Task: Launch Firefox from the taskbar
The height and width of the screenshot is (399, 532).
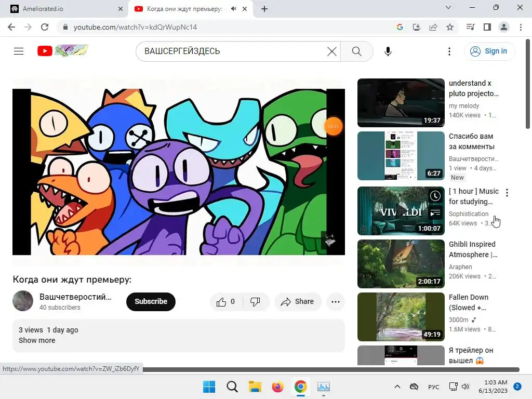Action: (x=277, y=387)
